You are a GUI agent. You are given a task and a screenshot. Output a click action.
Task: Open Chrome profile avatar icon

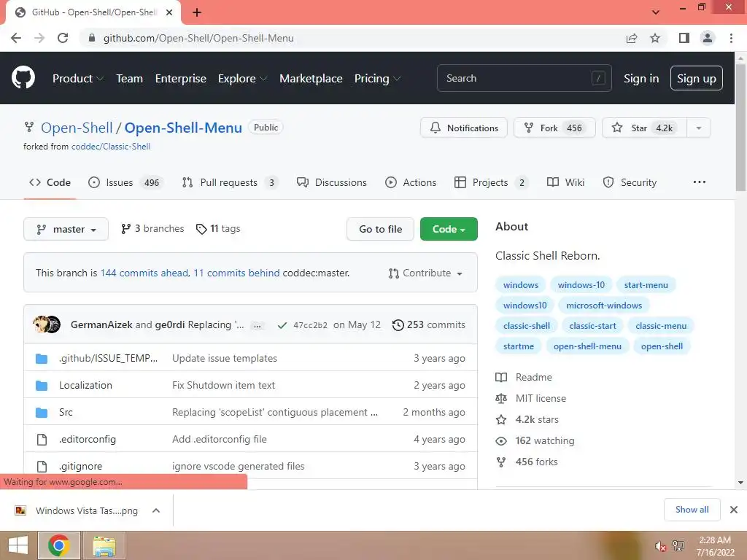tap(708, 38)
